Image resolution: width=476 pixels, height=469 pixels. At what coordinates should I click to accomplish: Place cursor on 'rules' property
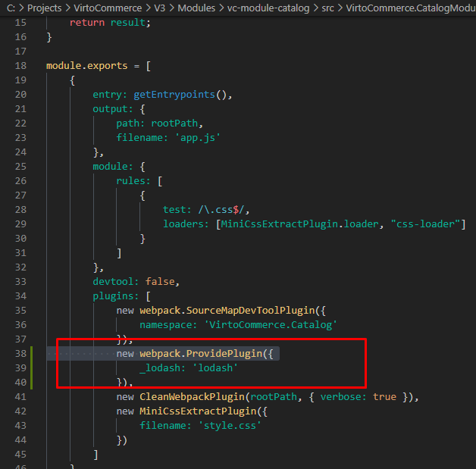point(130,181)
